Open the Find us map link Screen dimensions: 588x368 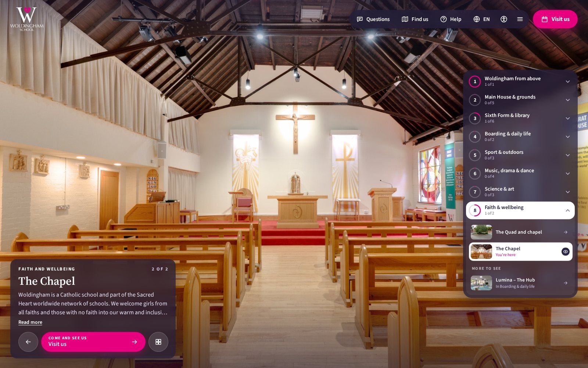pyautogui.click(x=415, y=19)
